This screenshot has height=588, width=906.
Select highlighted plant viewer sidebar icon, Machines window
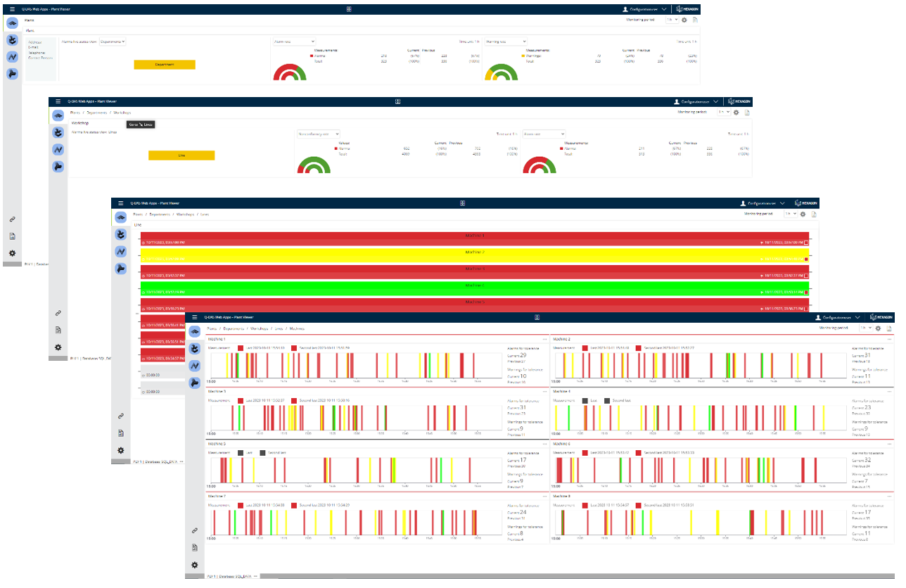pos(195,331)
